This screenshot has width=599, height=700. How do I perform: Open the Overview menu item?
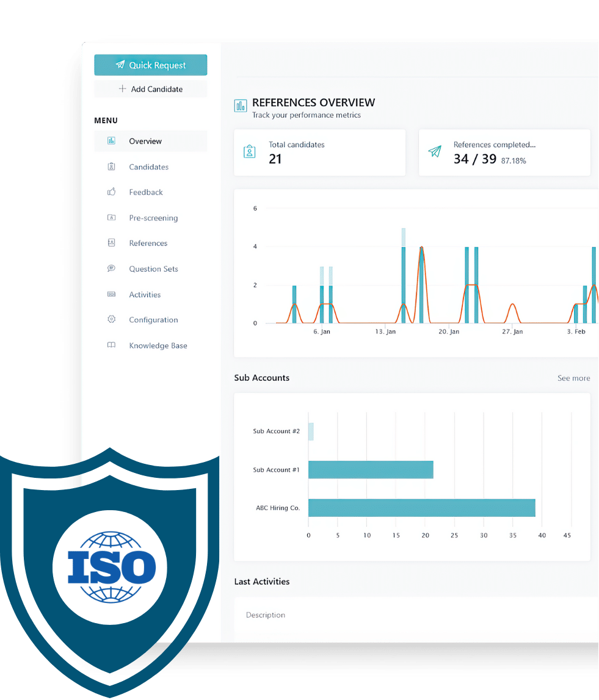(x=151, y=141)
